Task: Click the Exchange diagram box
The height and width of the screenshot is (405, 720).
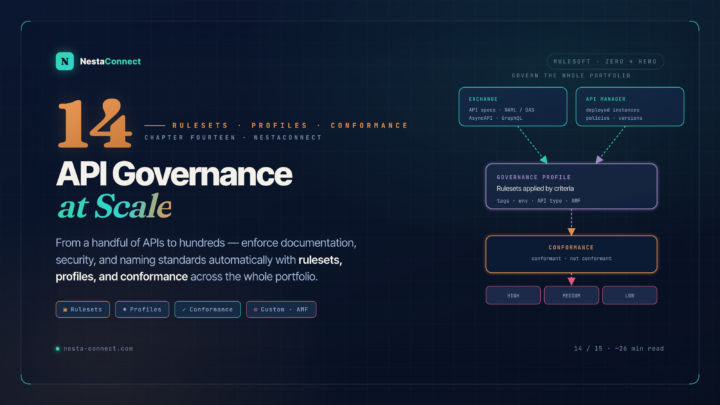Action: pyautogui.click(x=513, y=107)
